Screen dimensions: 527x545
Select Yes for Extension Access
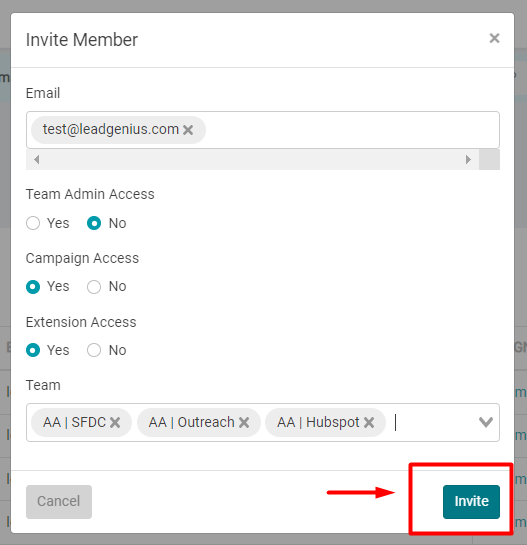pos(33,350)
